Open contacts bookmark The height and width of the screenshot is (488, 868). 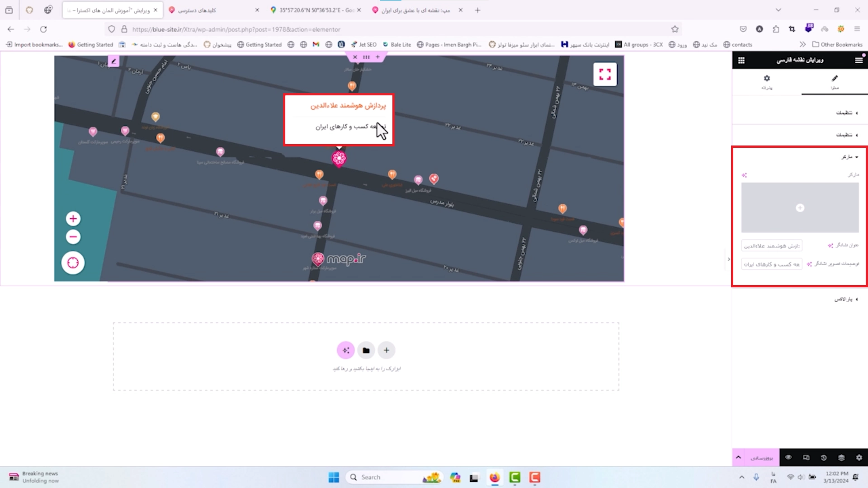738,44
